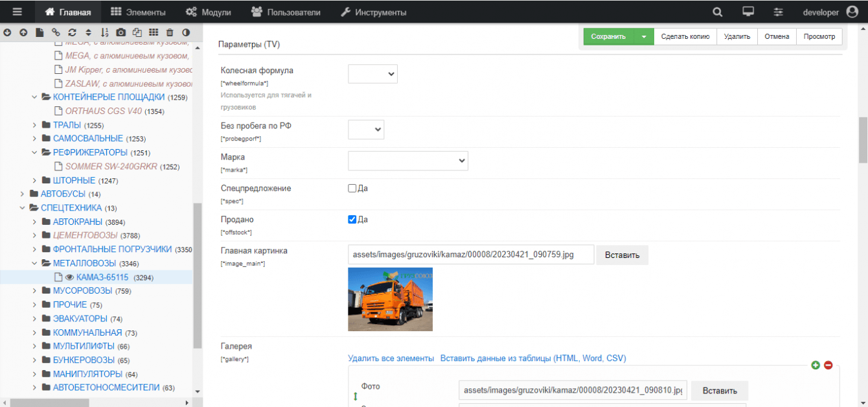Collapse РЕФРИЖЕРАТОРЫ folder in tree
Image resolution: width=868 pixels, height=407 pixels.
tap(36, 153)
